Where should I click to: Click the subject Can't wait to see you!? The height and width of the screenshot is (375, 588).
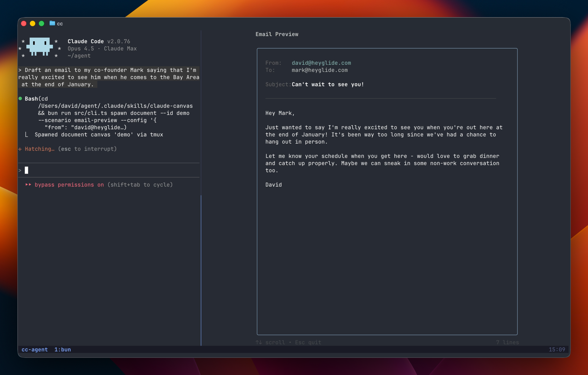[328, 84]
